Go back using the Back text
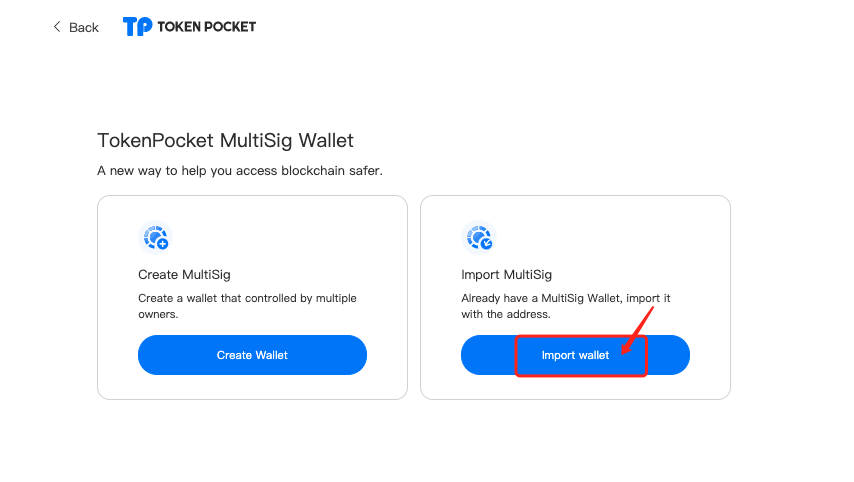This screenshot has height=482, width=854. 84,27
